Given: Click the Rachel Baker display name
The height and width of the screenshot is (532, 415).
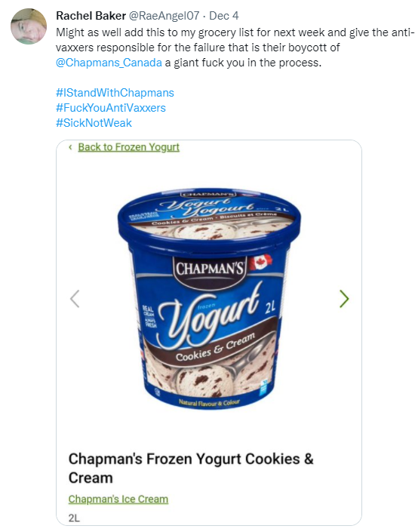Looking at the screenshot, I should click(x=91, y=16).
